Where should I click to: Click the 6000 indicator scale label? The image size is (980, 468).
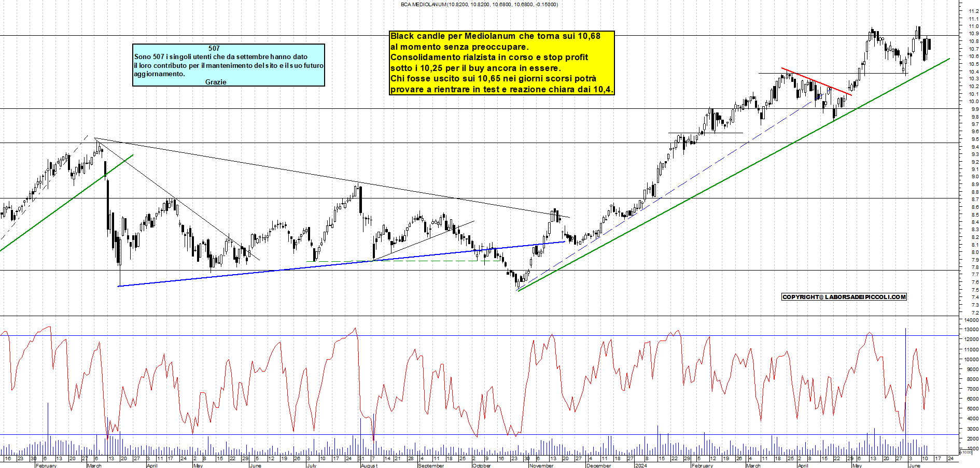pyautogui.click(x=973, y=399)
